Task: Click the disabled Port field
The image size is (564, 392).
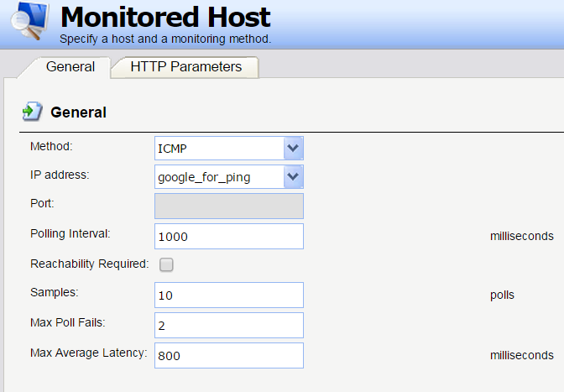Action: pos(229,206)
